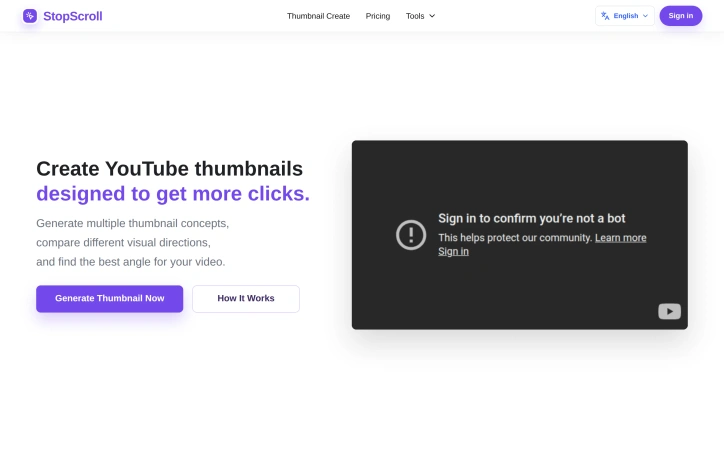Click 'and find the best angle' text
The image size is (724, 452).
point(94,262)
